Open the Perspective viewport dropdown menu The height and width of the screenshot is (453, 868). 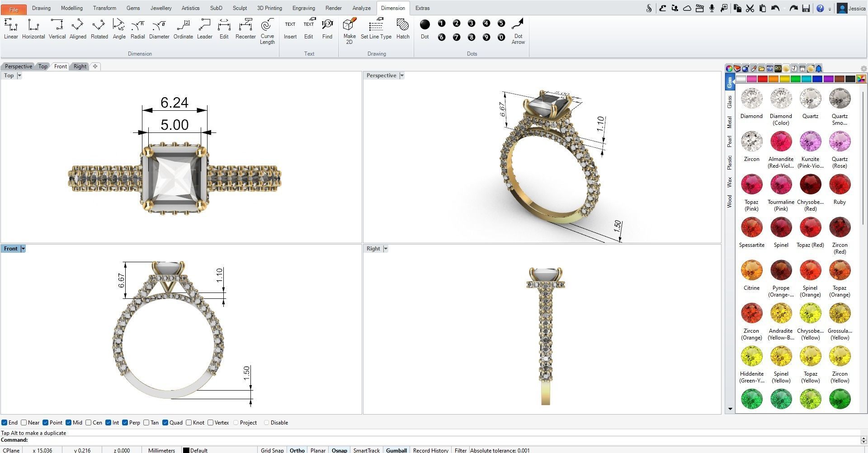(401, 75)
